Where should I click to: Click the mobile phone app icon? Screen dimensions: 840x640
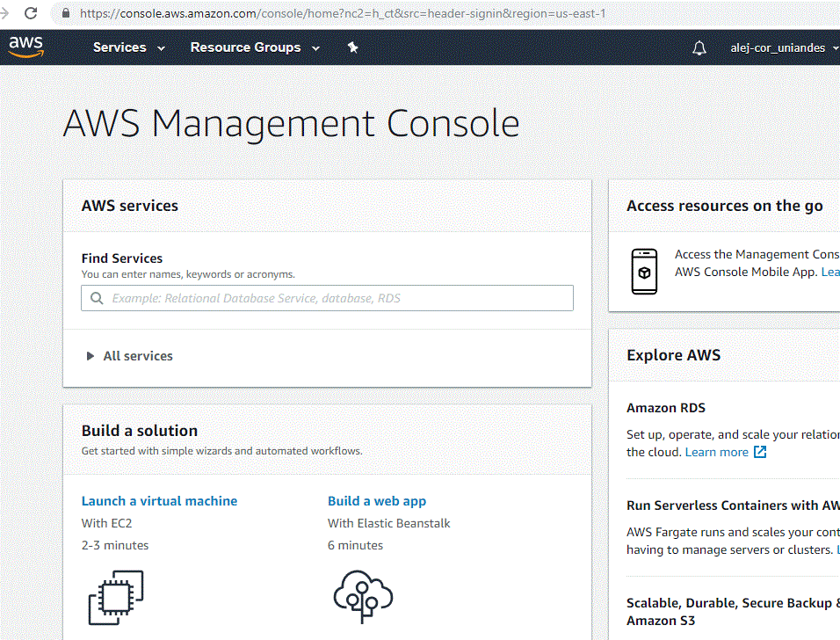(644, 272)
